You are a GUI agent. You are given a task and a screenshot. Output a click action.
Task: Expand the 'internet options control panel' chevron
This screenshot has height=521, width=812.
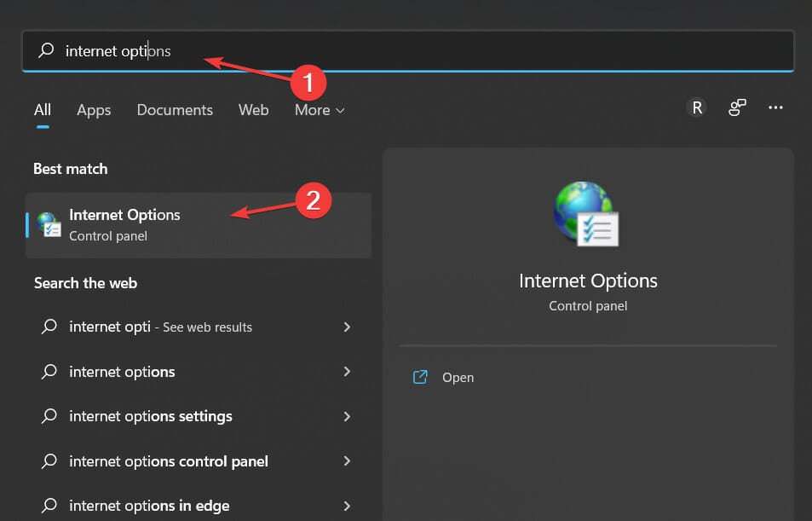click(x=347, y=460)
